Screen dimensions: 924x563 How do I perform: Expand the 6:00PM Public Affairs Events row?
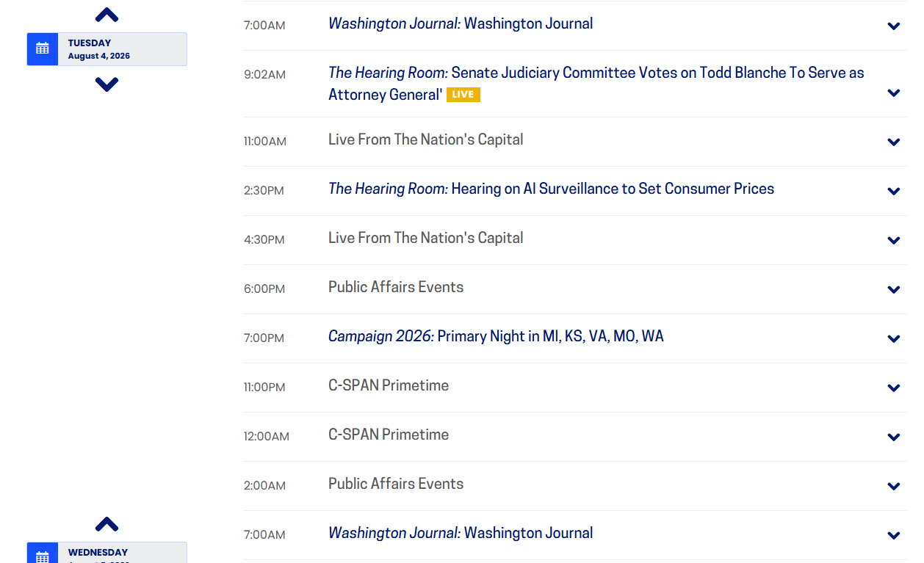pyautogui.click(x=894, y=290)
